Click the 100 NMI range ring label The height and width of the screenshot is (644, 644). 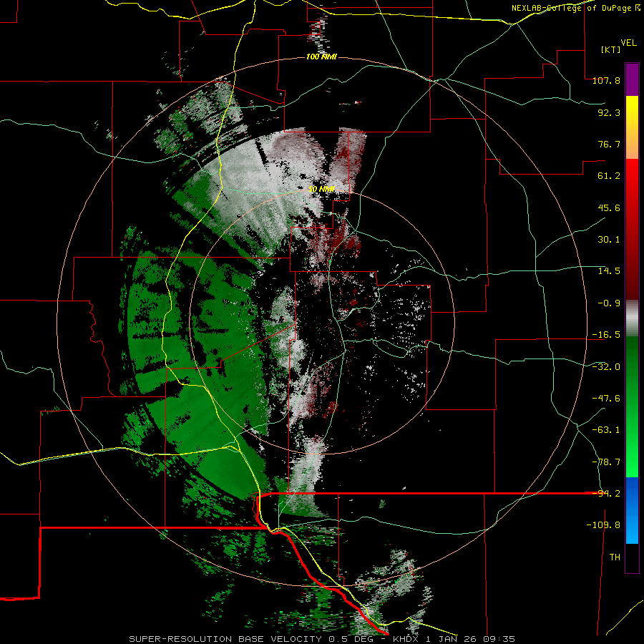[321, 57]
